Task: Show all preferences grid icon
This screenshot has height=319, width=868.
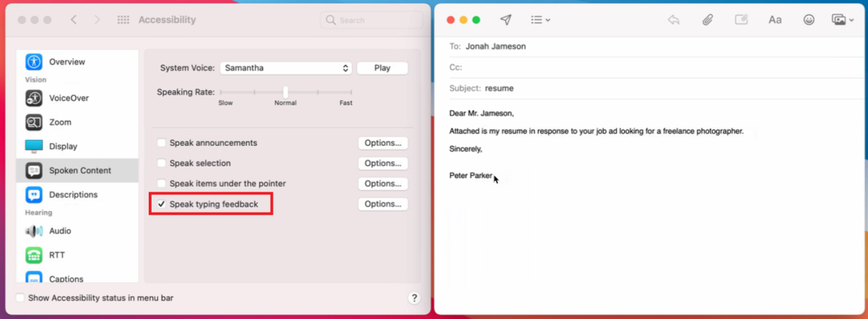Action: (x=123, y=20)
